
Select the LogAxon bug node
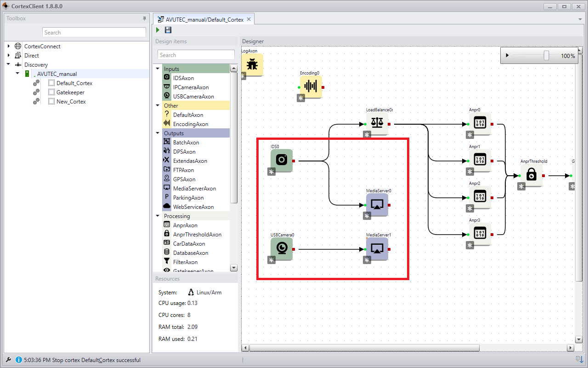252,65
